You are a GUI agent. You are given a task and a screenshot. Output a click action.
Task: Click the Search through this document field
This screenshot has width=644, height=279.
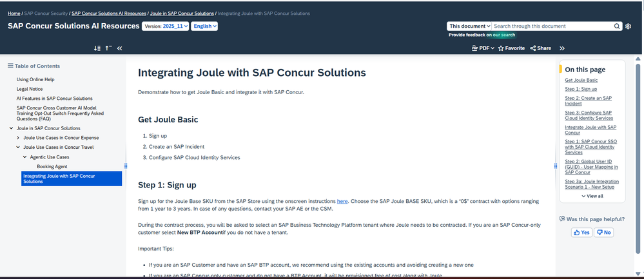[x=552, y=26]
